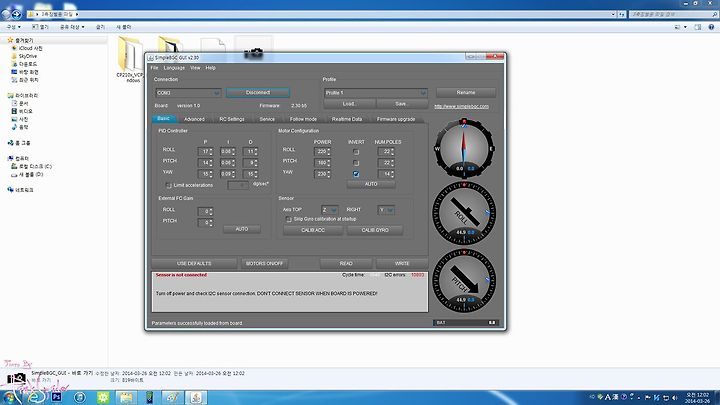
Task: Click the volume icon in the system tray
Action: click(675, 398)
